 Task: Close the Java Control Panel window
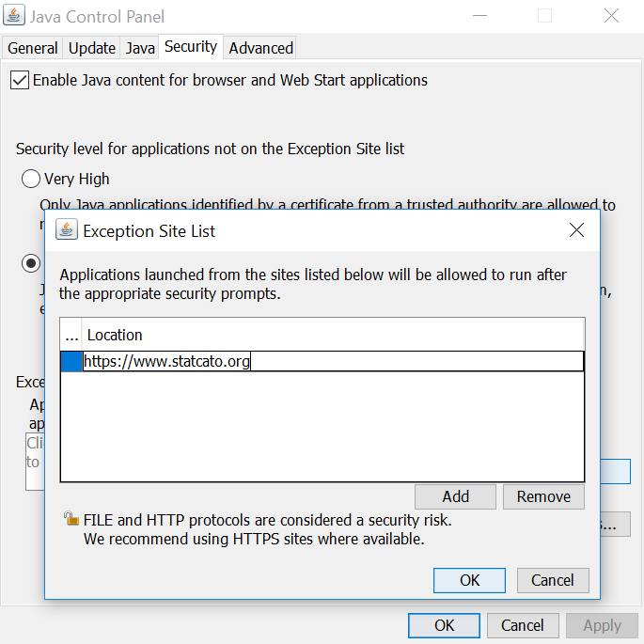(612, 16)
